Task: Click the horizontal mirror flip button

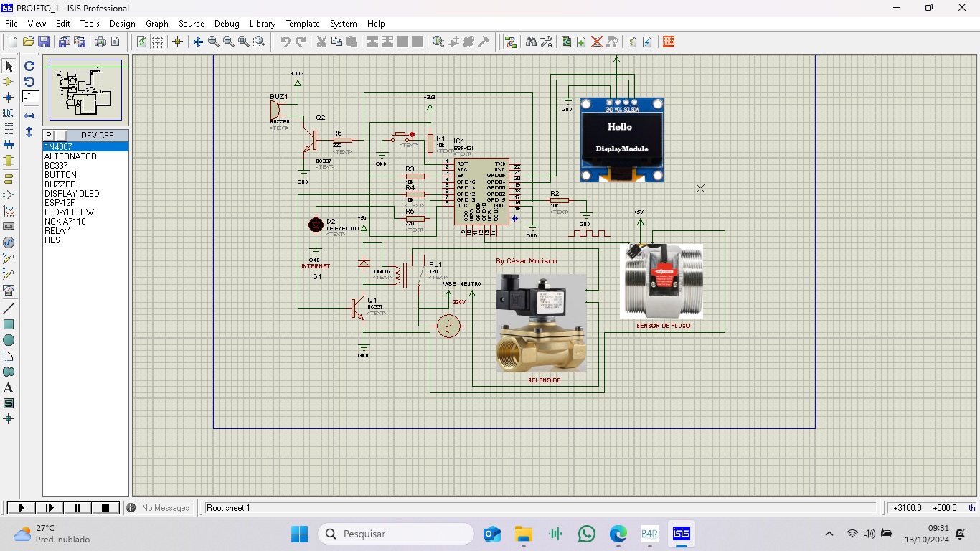Action: [29, 116]
